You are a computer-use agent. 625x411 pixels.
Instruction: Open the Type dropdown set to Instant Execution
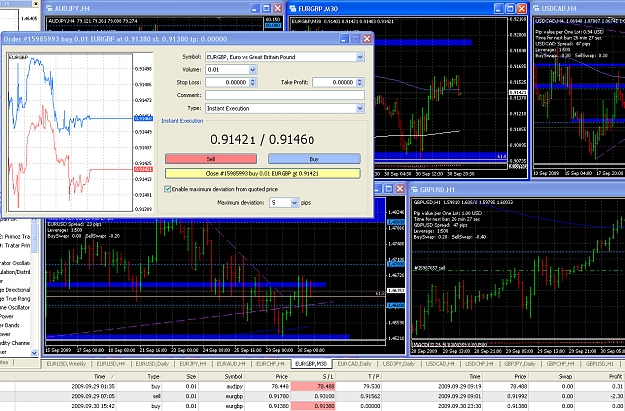pos(360,108)
